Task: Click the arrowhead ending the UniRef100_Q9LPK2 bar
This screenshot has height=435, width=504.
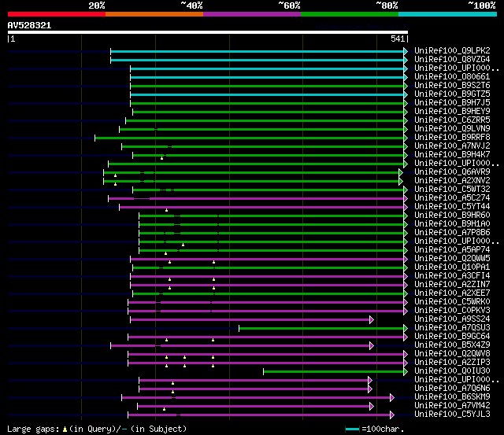Action: click(x=406, y=51)
